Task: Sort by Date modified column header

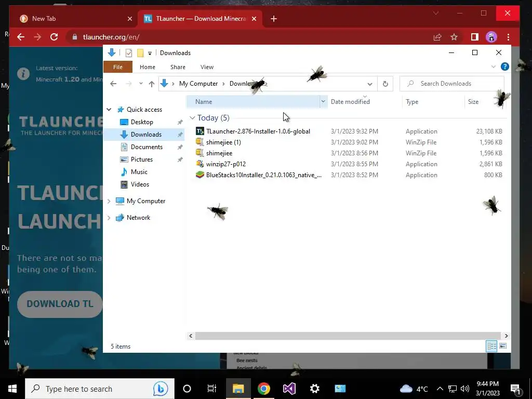Action: [x=365, y=101]
